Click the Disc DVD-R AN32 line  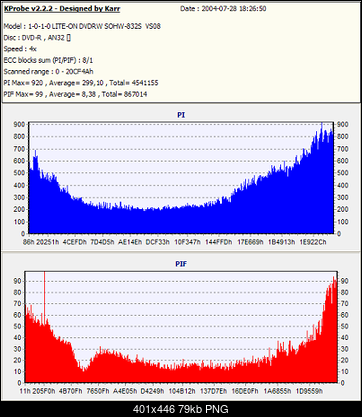tap(37, 38)
